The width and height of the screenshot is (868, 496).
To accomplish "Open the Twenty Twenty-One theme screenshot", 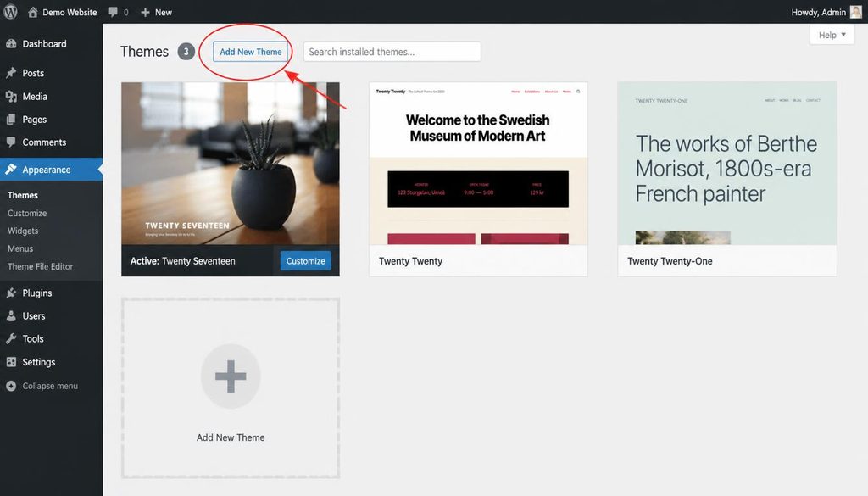I will tap(726, 164).
